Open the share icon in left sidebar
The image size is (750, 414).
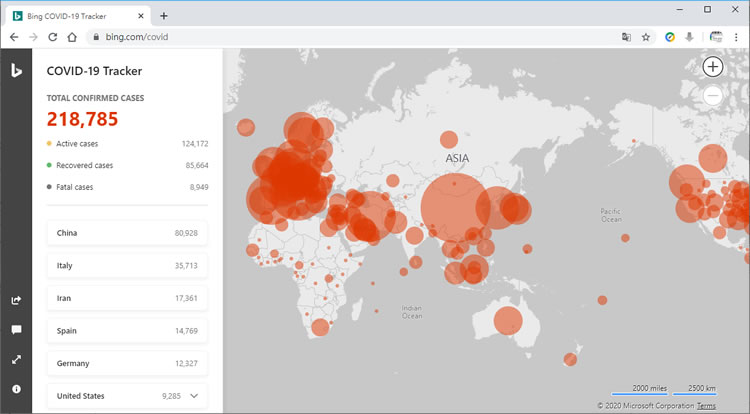pos(16,299)
